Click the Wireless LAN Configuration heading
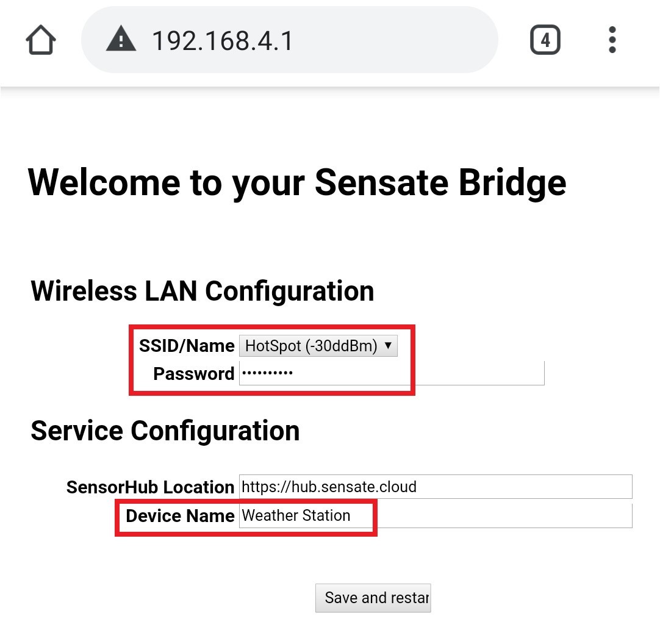The image size is (660, 644). 203,291
